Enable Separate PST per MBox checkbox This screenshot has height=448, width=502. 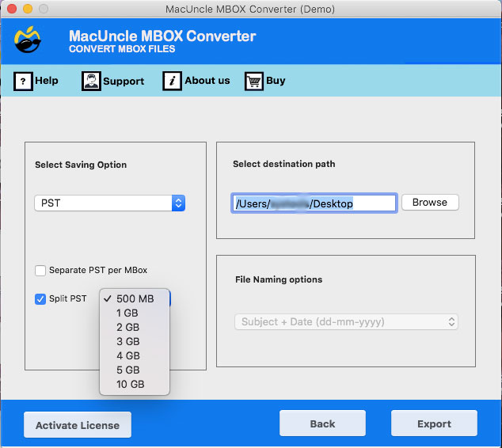click(x=40, y=271)
